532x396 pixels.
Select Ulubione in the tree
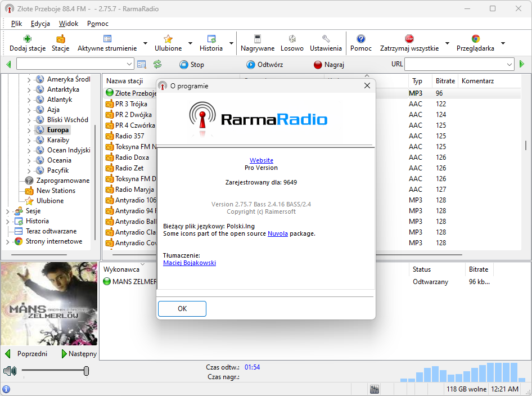[50, 201]
